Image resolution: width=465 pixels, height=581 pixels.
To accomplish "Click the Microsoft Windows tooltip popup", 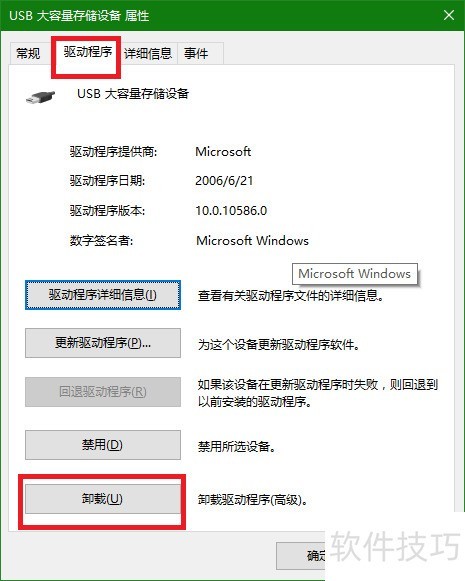I will click(355, 273).
